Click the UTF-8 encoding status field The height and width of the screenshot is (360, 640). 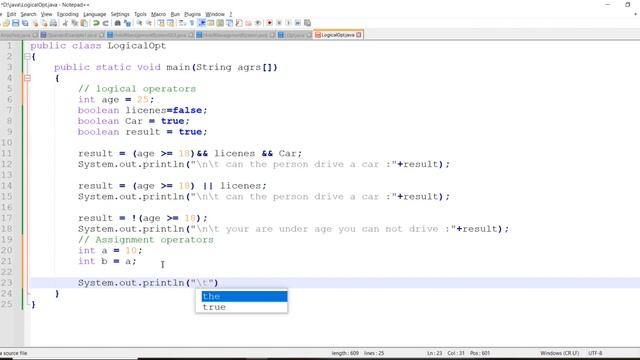click(x=595, y=353)
